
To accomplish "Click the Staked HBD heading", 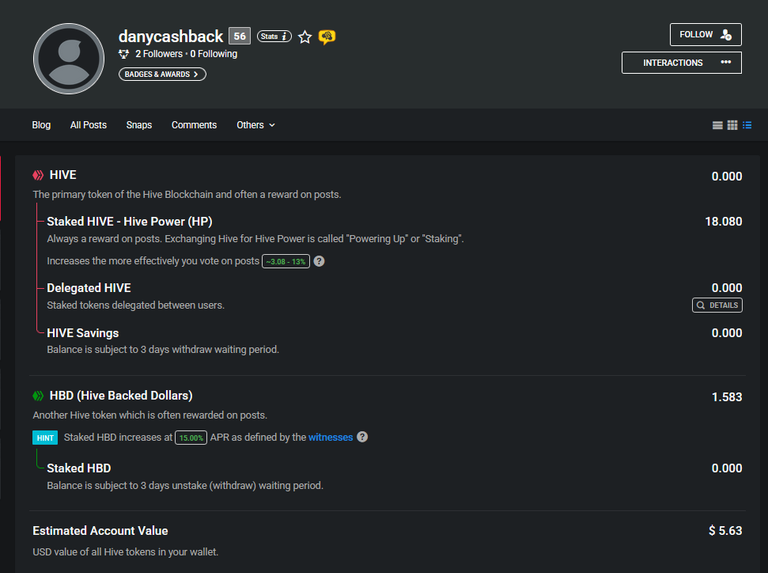I will click(79, 468).
